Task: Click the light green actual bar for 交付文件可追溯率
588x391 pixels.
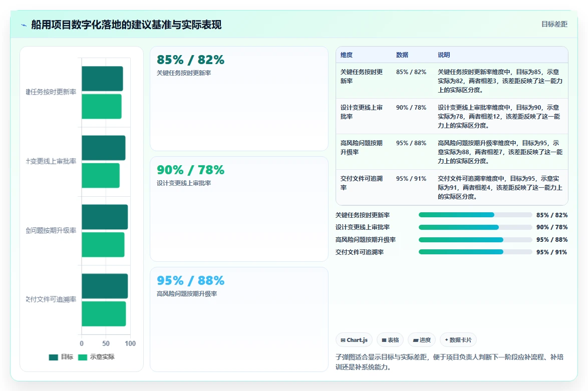Action: [x=104, y=314]
